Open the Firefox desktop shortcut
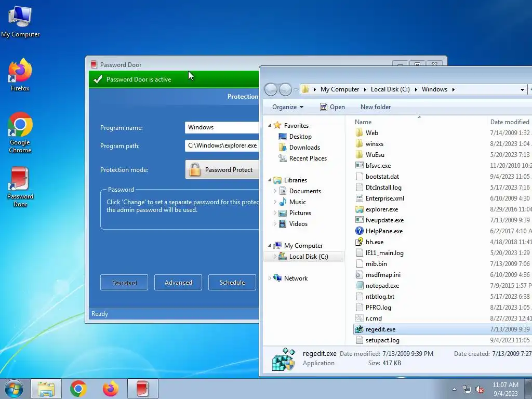 tap(20, 75)
